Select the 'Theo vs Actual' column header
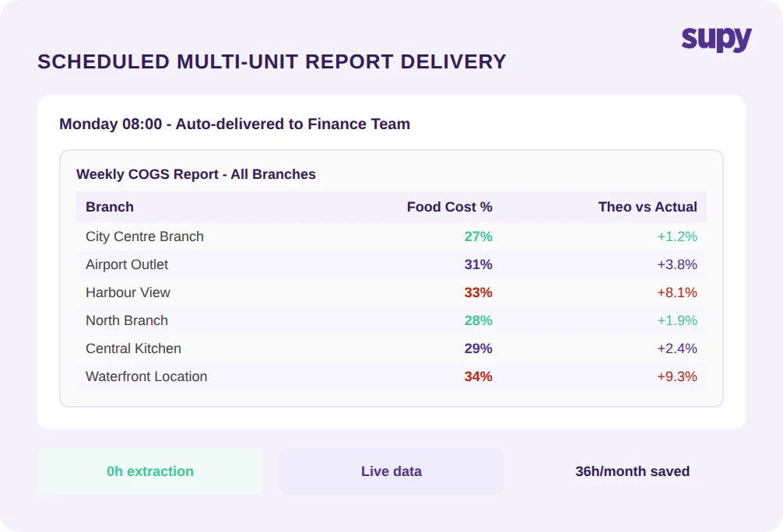Image resolution: width=783 pixels, height=532 pixels. (x=648, y=207)
